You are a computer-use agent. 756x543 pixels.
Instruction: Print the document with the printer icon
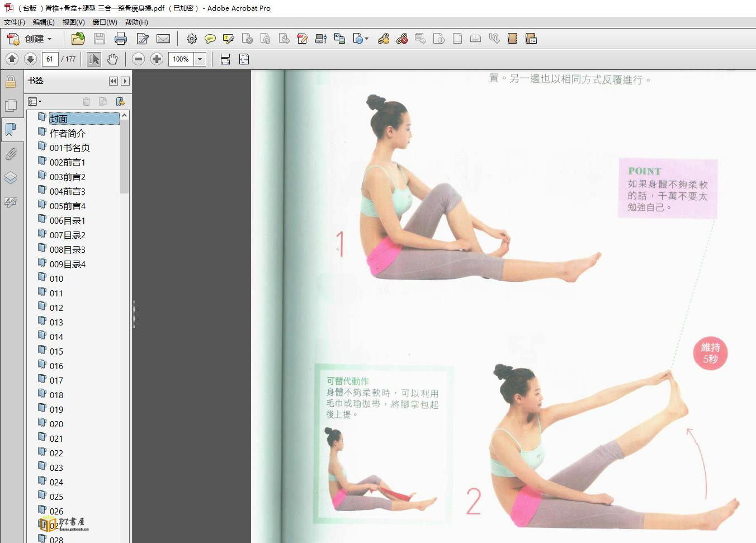click(121, 39)
